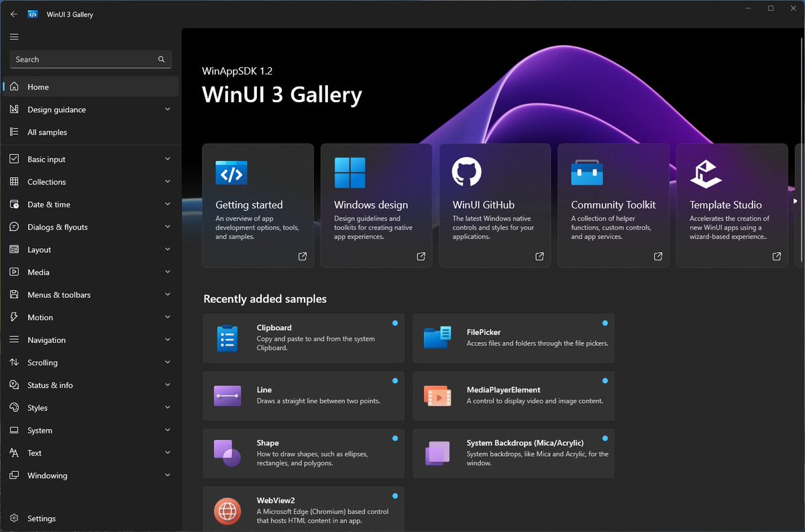
Task: Click the Basic input checkbox icon
Action: (x=14, y=159)
